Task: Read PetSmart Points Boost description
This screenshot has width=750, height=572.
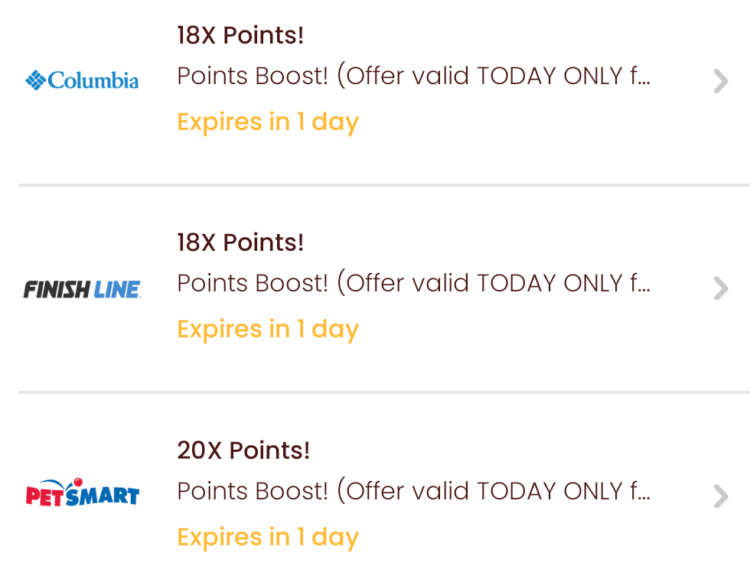Action: (x=414, y=491)
